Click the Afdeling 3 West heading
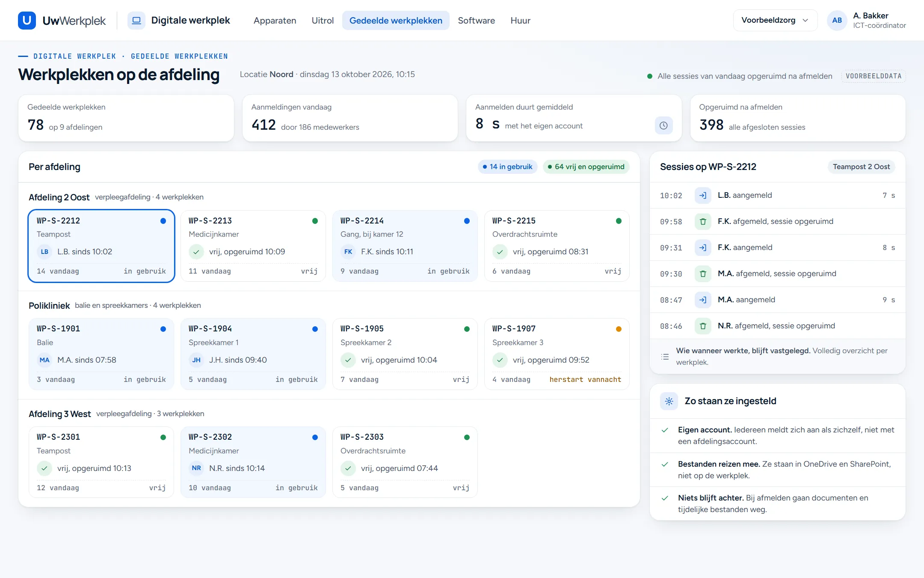 tap(59, 414)
